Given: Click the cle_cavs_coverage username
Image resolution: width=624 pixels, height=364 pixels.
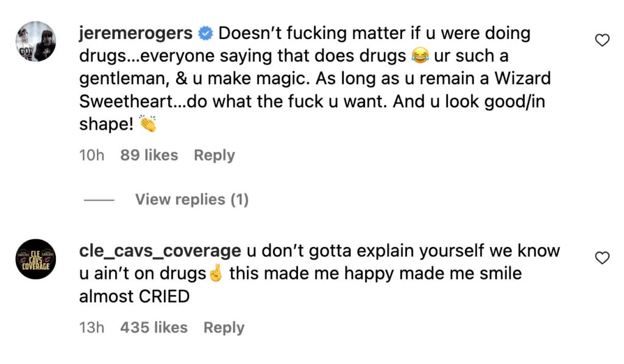Looking at the screenshot, I should (x=160, y=251).
